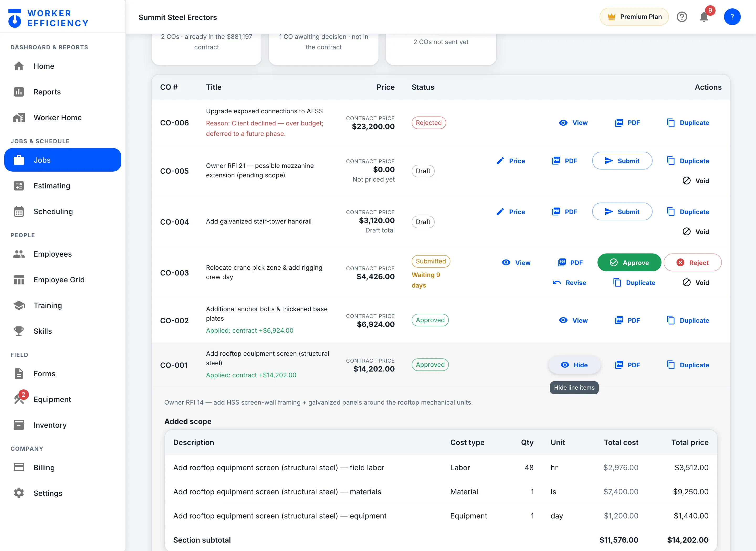Click the Worker Efficiency logo
Image resolution: width=756 pixels, height=551 pixels.
[48, 18]
